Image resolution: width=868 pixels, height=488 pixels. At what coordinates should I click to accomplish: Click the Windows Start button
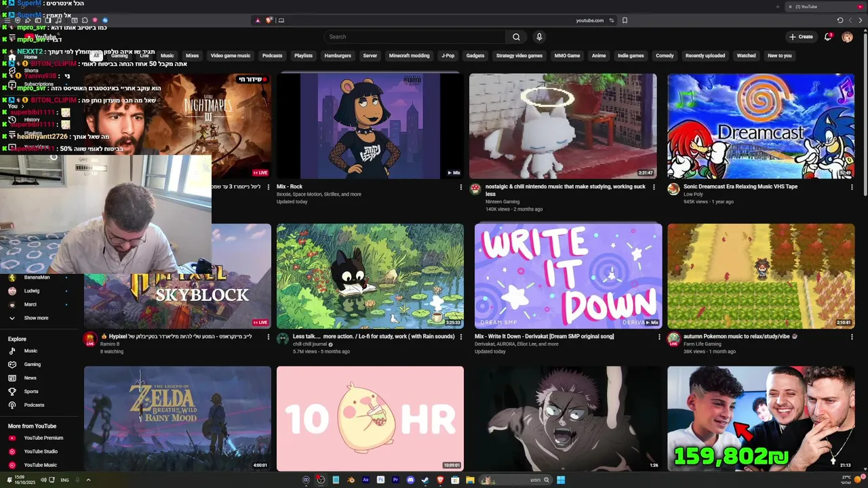[x=561, y=480]
